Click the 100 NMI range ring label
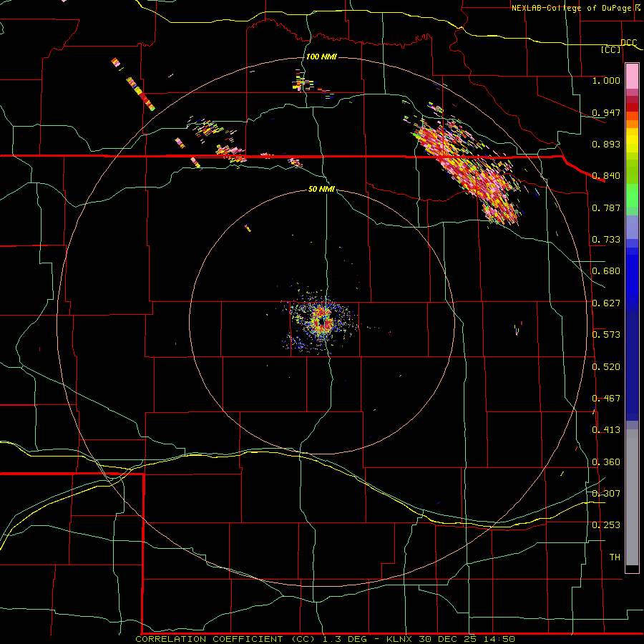 (321, 57)
